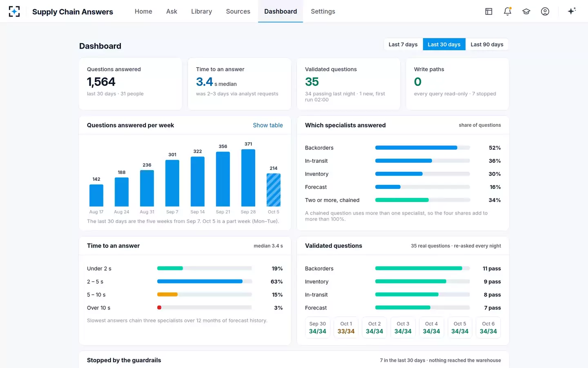Open the Oct 6 nightly run card

[x=488, y=328]
